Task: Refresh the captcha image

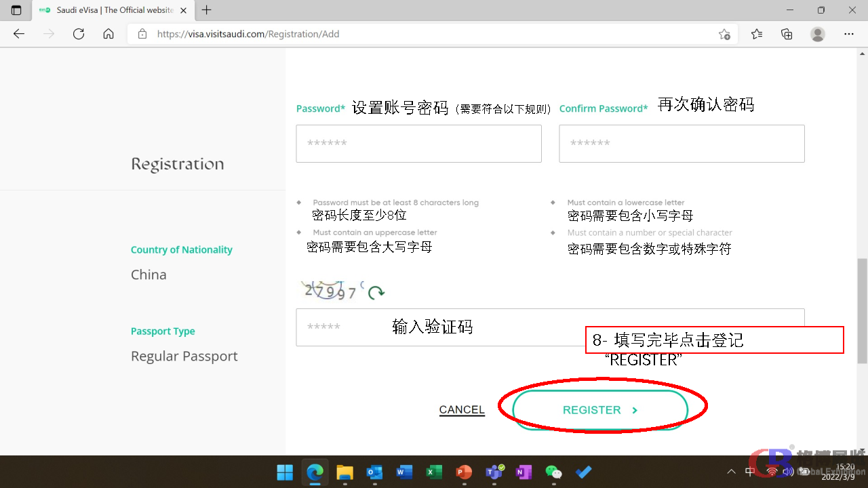Action: click(376, 292)
